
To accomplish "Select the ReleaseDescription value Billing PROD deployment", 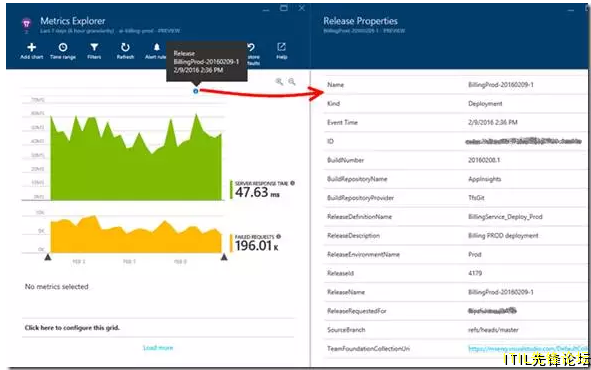I will click(503, 235).
